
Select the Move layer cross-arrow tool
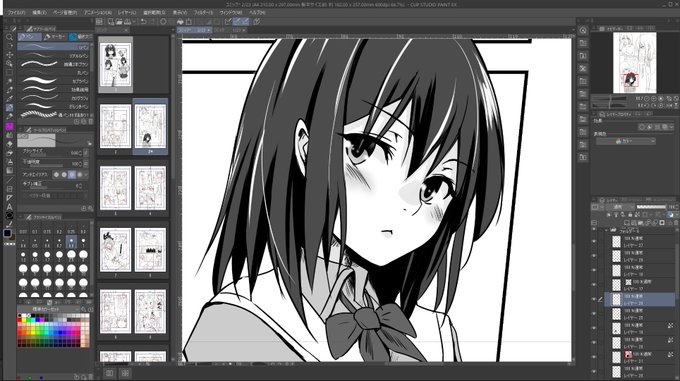(x=9, y=55)
